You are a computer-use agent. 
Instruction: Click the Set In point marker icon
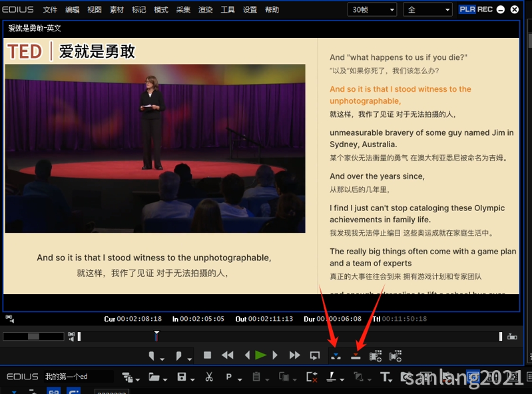coord(152,355)
